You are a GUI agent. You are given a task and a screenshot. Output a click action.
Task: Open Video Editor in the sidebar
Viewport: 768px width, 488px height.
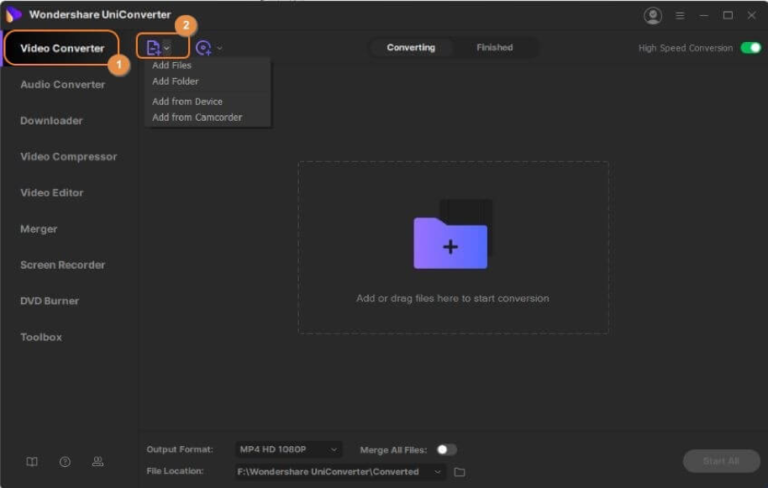click(52, 193)
